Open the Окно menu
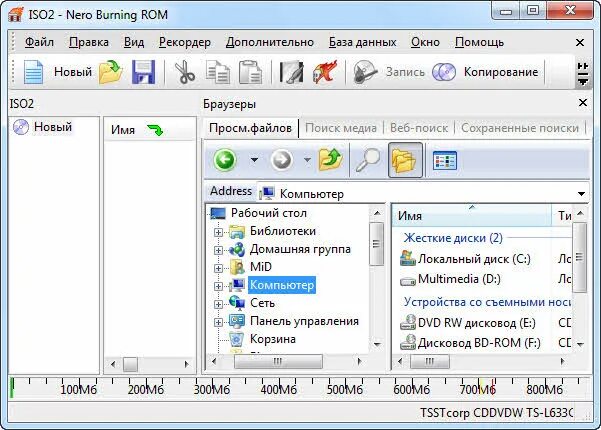Viewport: 601px width, 430px height. click(425, 42)
